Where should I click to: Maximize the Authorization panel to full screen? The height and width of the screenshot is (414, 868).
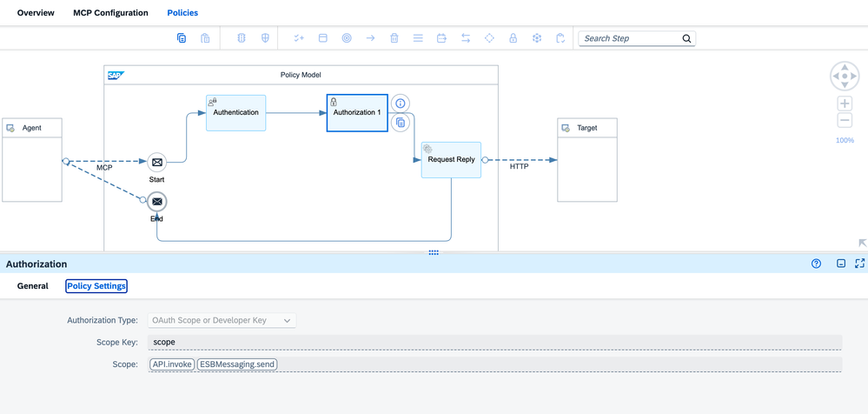pyautogui.click(x=859, y=264)
